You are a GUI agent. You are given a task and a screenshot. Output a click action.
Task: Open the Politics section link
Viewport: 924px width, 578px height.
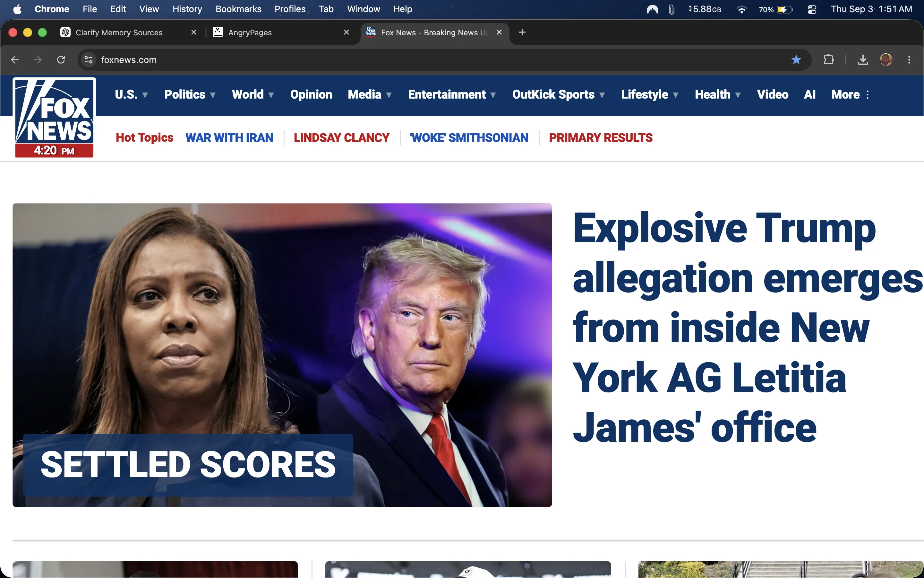(x=185, y=94)
